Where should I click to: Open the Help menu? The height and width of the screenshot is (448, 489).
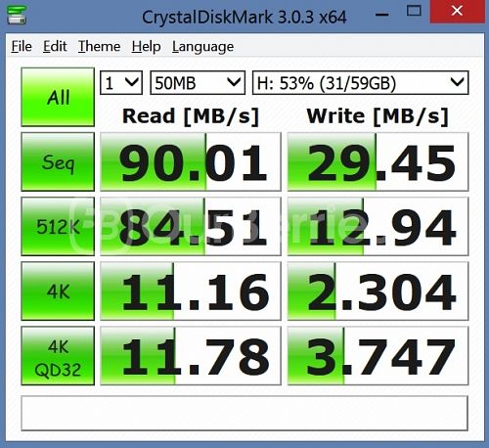click(147, 46)
